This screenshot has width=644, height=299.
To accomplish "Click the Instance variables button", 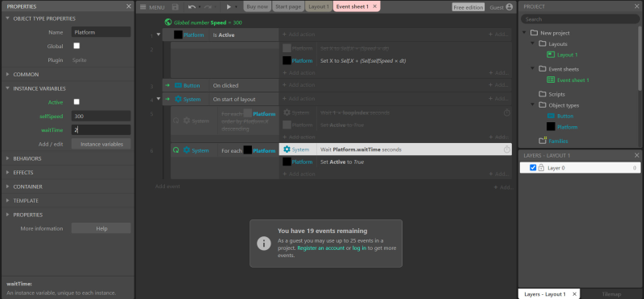I will (x=101, y=144).
